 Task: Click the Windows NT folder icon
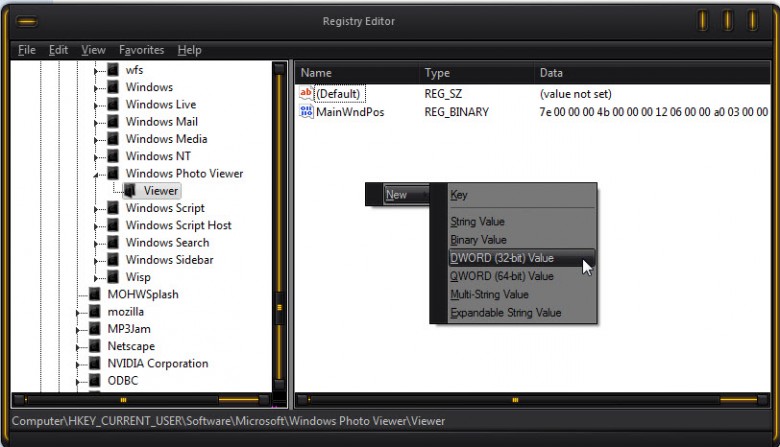coord(113,156)
